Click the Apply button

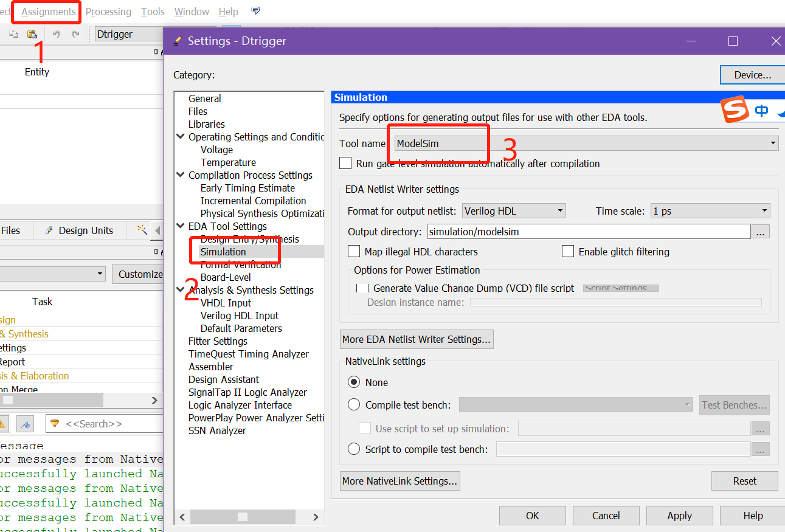[x=679, y=516]
